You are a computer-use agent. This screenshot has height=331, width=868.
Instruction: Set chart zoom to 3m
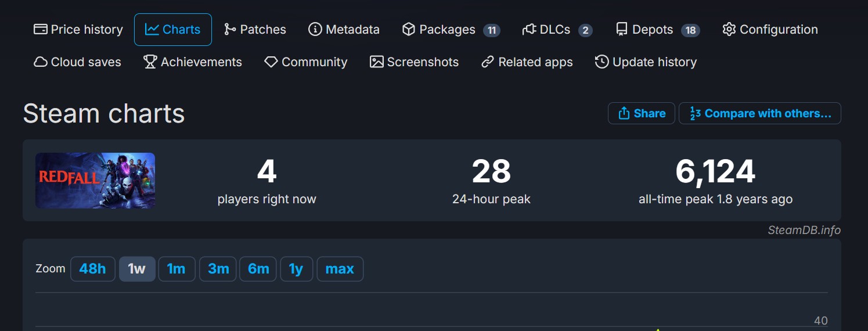point(218,269)
